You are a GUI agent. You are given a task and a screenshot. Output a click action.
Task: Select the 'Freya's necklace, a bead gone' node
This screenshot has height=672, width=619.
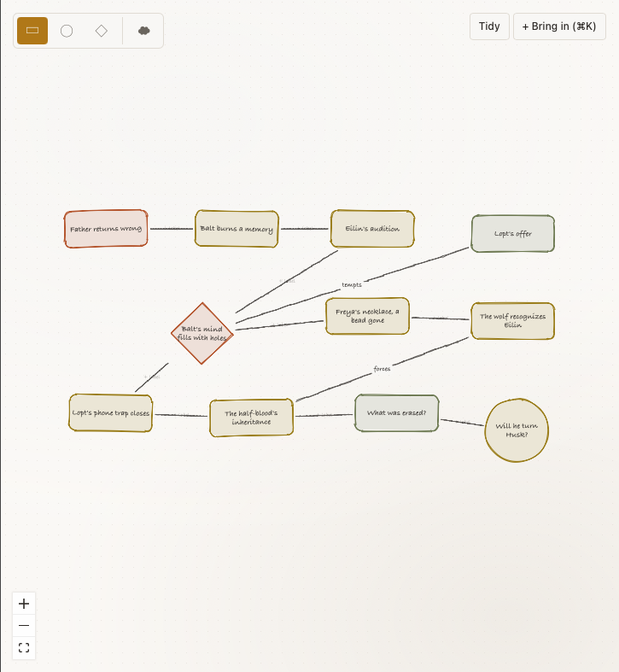tap(367, 316)
